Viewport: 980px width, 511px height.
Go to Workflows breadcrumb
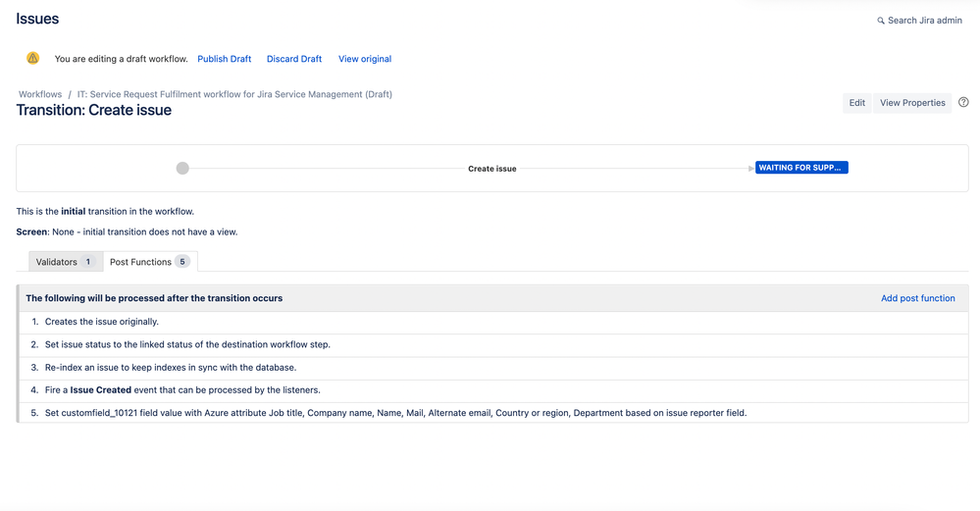click(40, 94)
